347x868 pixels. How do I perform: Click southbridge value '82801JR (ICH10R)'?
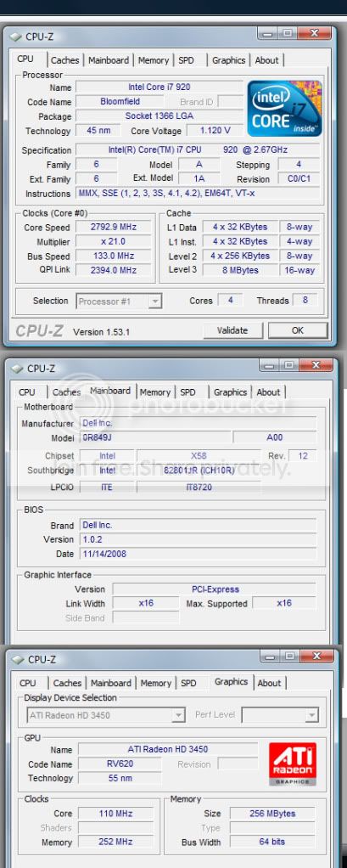(x=199, y=471)
